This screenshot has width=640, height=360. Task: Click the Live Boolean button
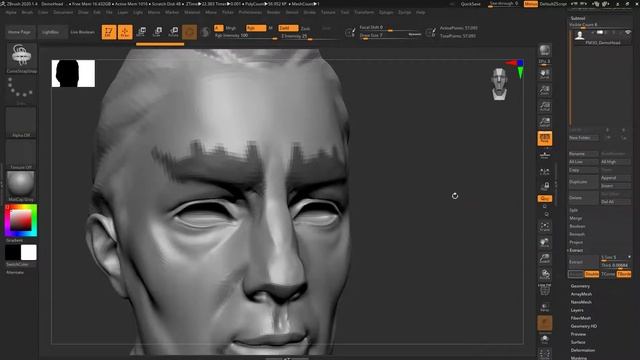click(x=82, y=32)
